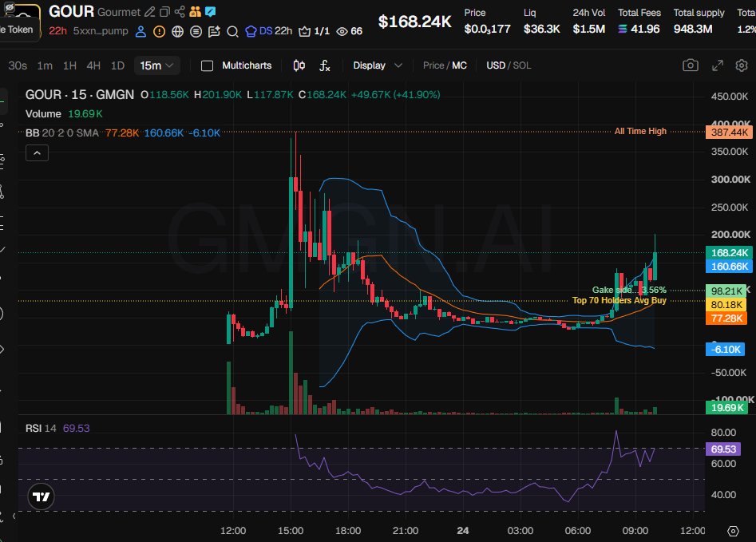This screenshot has height=542, width=756.
Task: Click the small arrow collapsing drawing sidebar
Action: (x=14, y=516)
